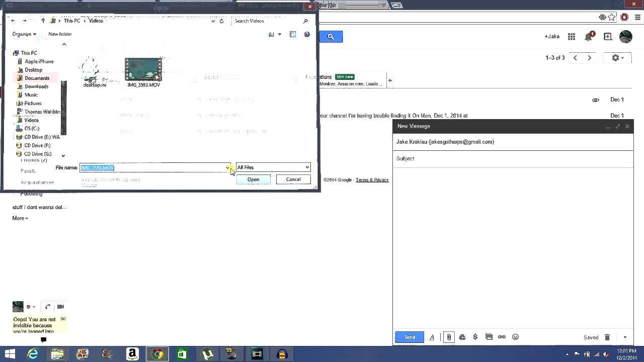Image resolution: width=644 pixels, height=362 pixels.
Task: Insert a link in the message
Action: 502,337
